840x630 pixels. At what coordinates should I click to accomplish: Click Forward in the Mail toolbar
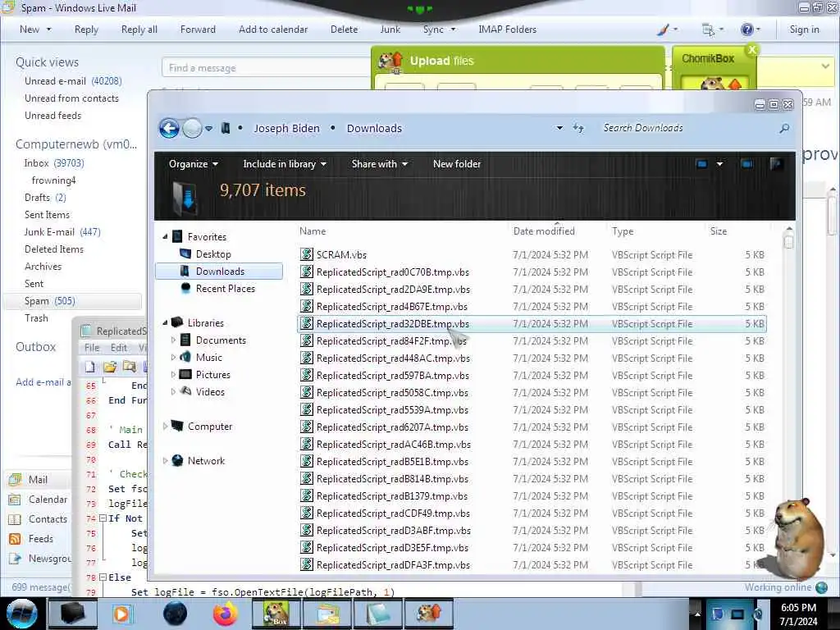click(x=198, y=30)
